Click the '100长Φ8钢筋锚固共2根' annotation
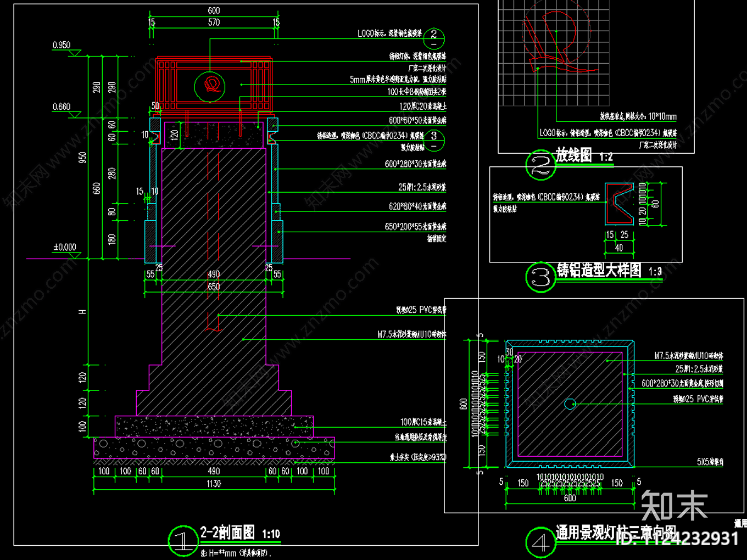Viewport: 747px width, 560px height. click(x=416, y=92)
